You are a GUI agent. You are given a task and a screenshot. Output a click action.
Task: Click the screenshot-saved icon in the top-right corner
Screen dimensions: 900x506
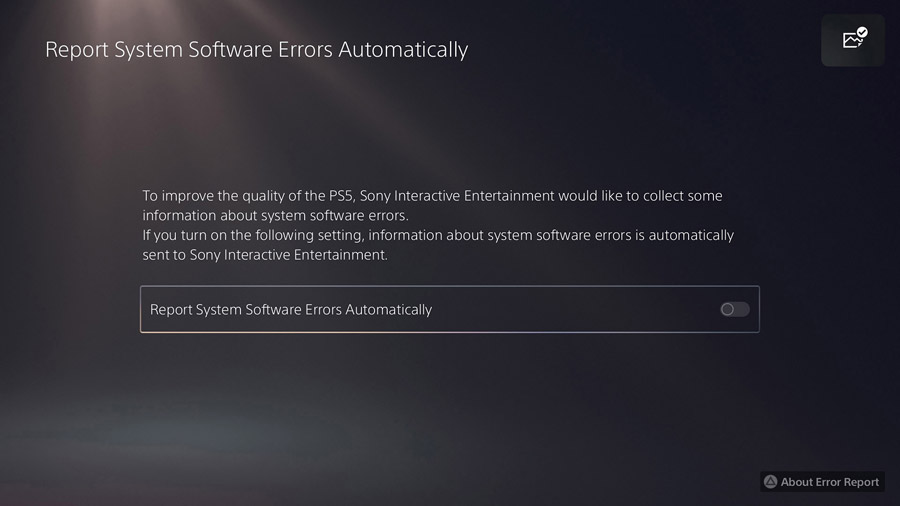coord(853,40)
